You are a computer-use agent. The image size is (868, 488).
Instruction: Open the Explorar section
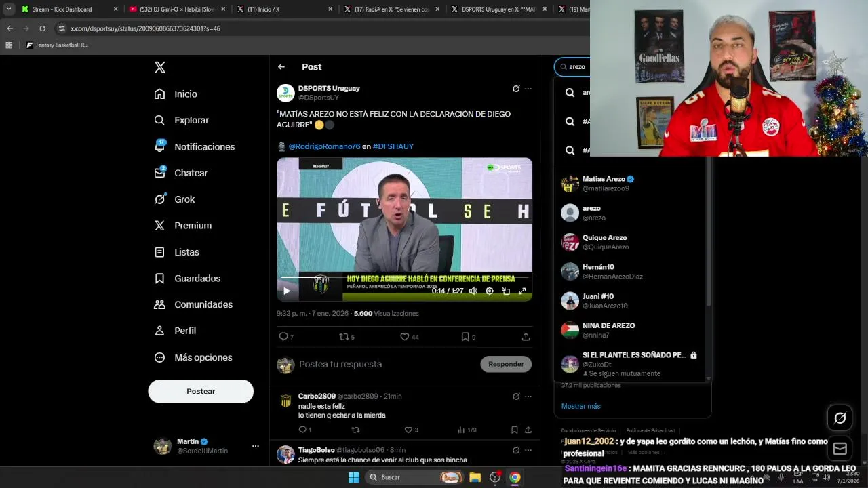click(181, 120)
